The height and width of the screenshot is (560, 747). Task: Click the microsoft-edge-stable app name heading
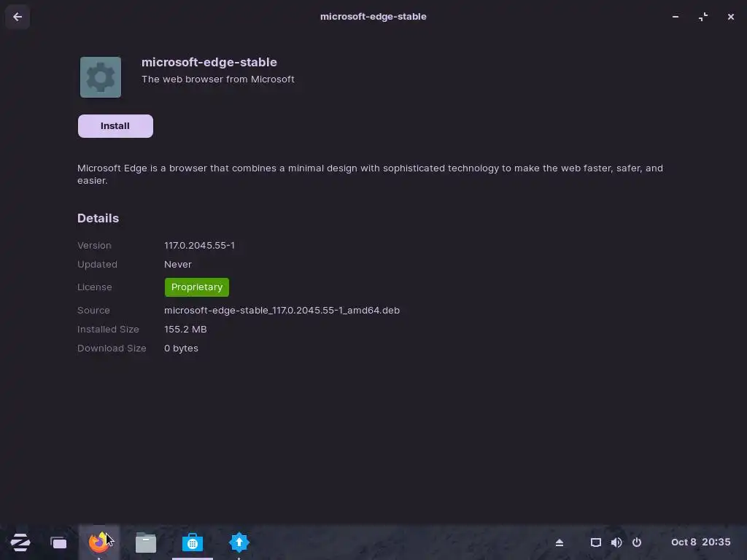coord(209,63)
